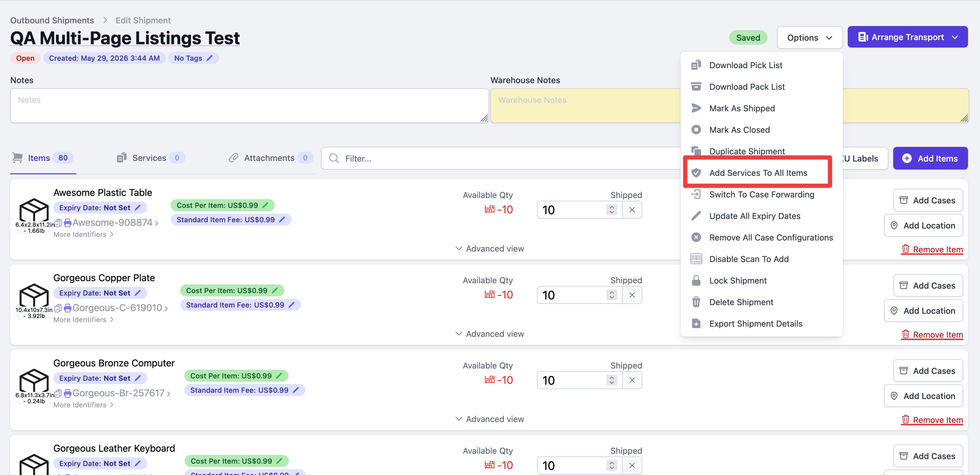Choose Download Pick List from menu
Viewport: 980px width, 475px height.
[x=761, y=65]
